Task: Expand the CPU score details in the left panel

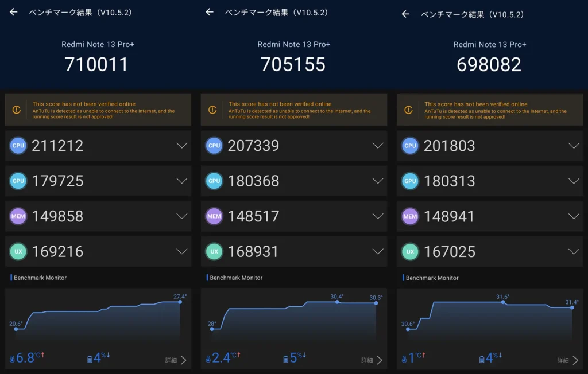Action: coord(183,146)
